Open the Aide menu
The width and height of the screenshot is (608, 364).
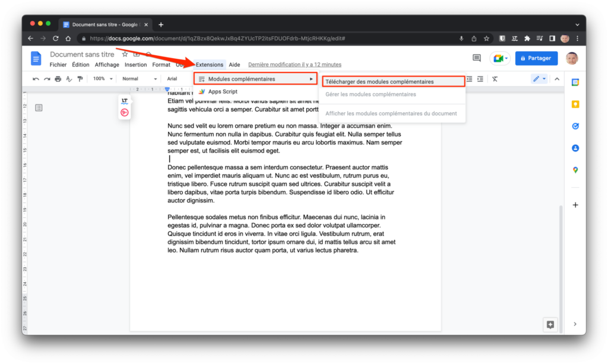click(x=234, y=65)
